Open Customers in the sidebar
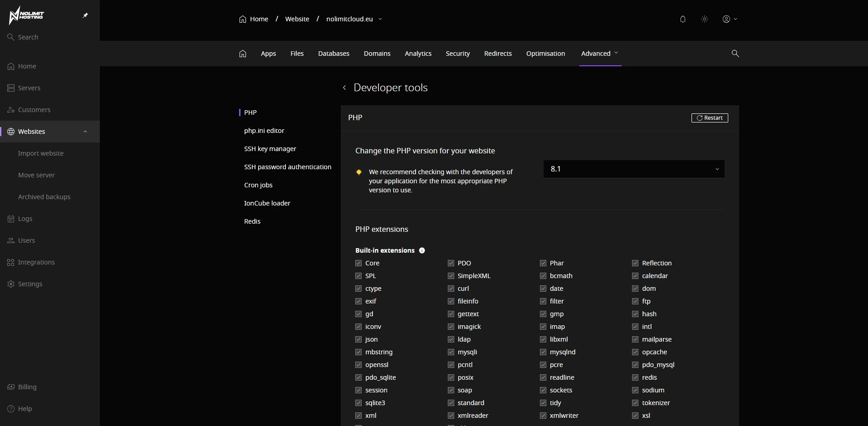The width and height of the screenshot is (868, 426). coord(50,110)
